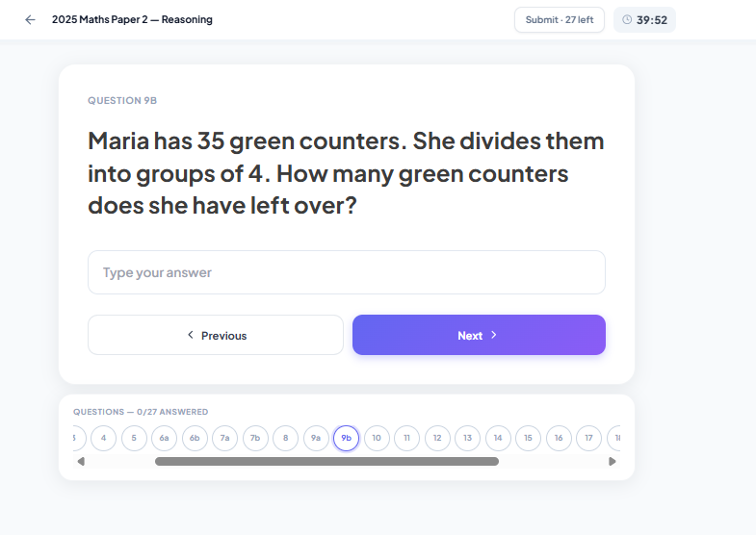
Task: Jump to question 14
Action: point(498,438)
